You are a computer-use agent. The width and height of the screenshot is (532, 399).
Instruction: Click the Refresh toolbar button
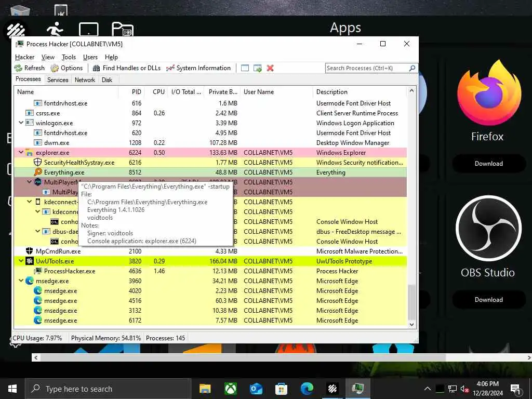click(x=30, y=68)
